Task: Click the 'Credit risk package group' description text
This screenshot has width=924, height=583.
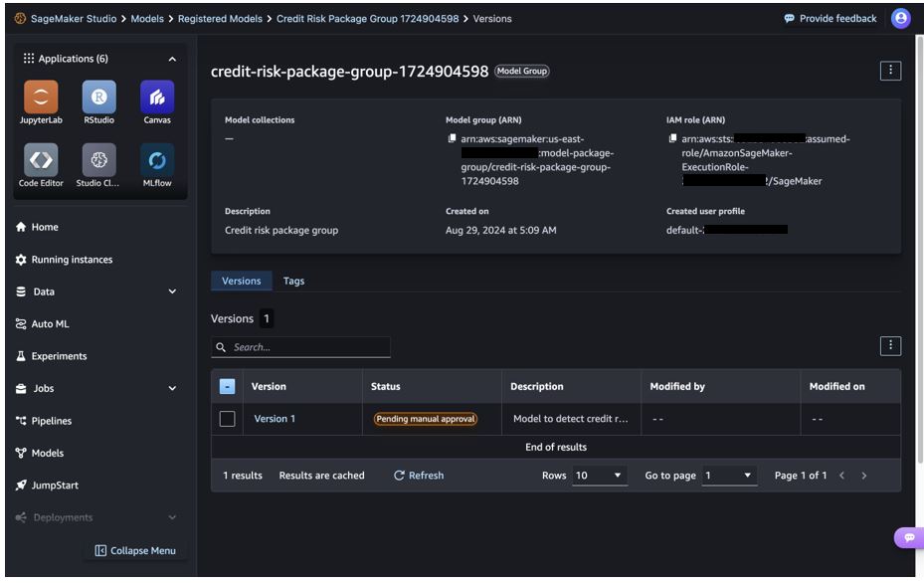Action: tap(281, 231)
